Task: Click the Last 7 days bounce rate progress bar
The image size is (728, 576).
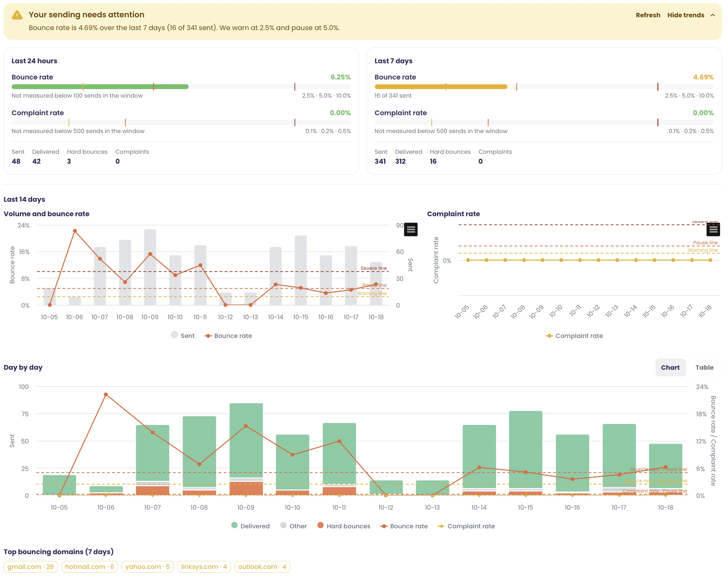Action: click(x=544, y=87)
